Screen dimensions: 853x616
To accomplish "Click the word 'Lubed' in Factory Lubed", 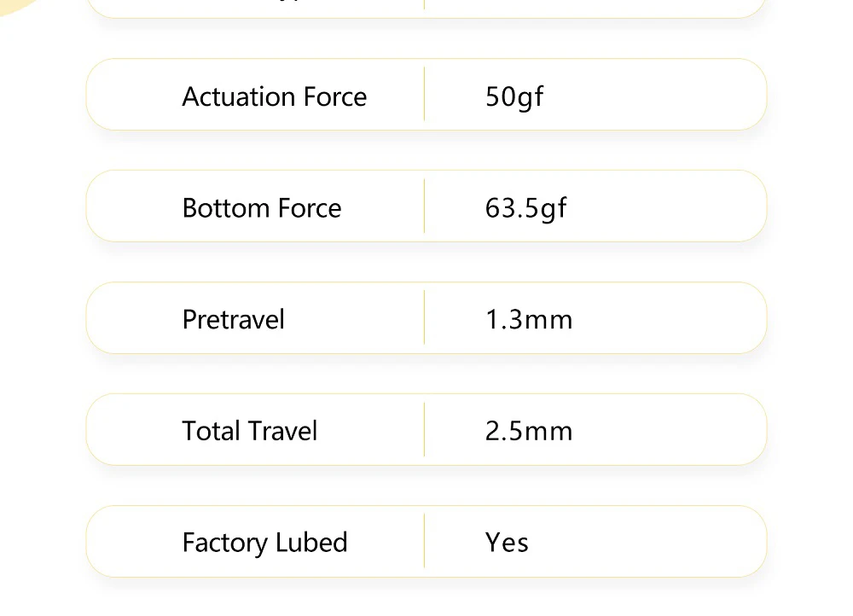I will tap(311, 543).
